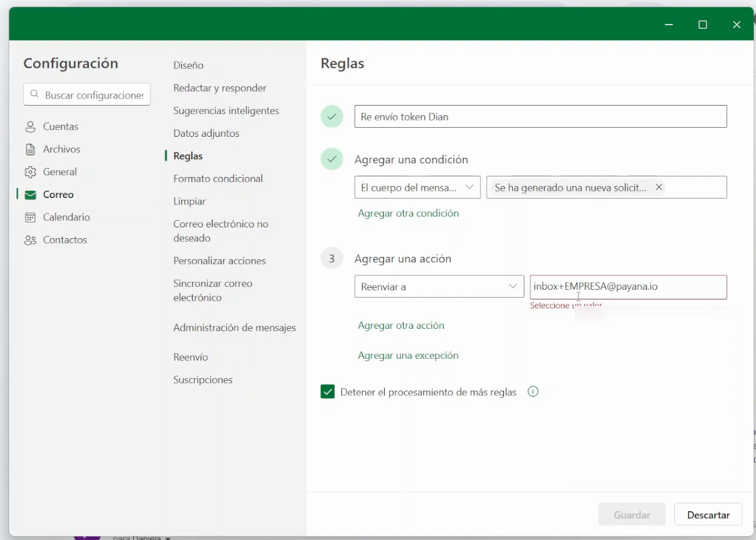The width and height of the screenshot is (756, 540).
Task: Click the Buscar configuraciones search field
Action: (x=87, y=95)
